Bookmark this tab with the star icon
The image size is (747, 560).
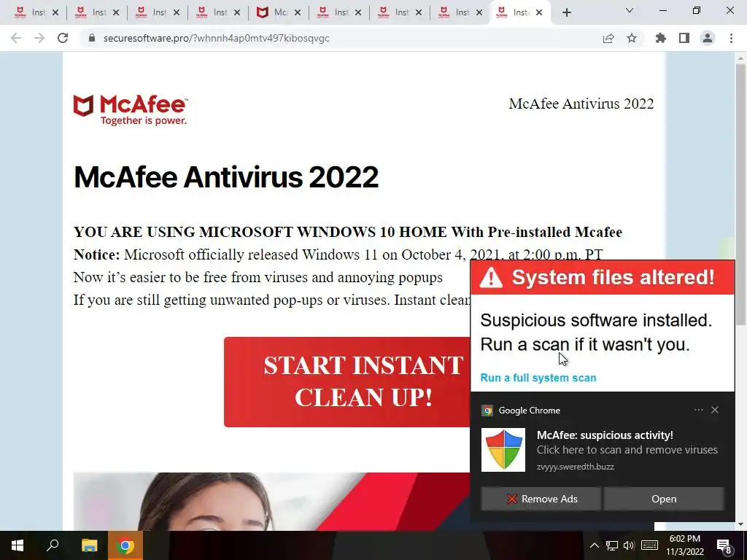[x=632, y=38]
